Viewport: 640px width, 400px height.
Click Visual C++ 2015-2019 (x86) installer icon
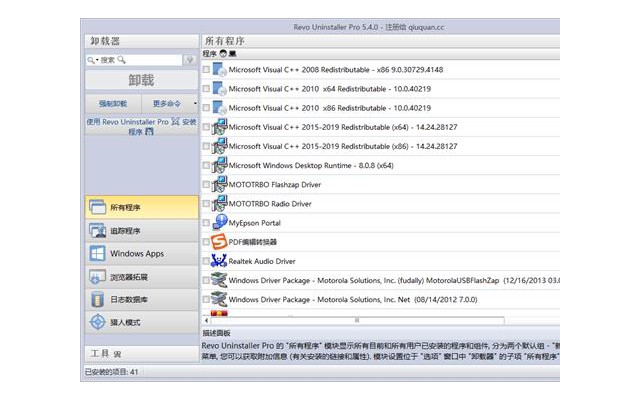click(x=219, y=146)
